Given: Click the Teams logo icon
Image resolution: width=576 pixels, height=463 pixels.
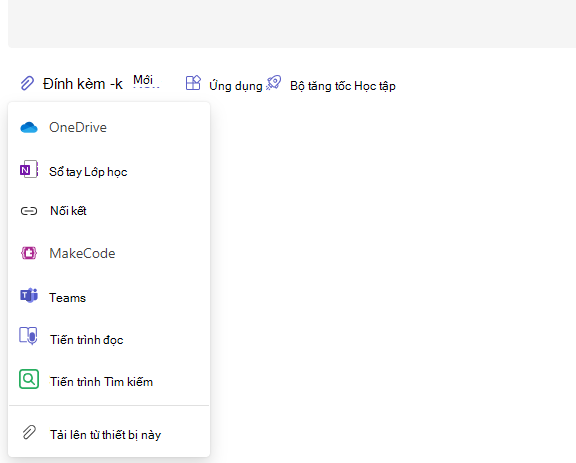Looking at the screenshot, I should point(29,295).
